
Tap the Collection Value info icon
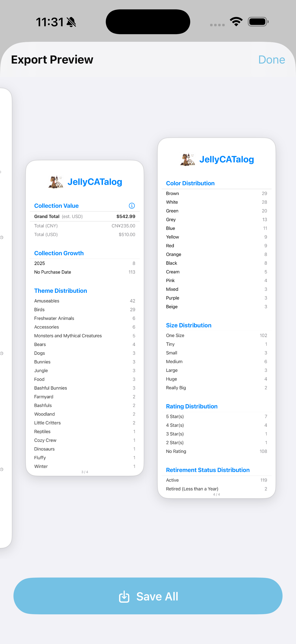(x=132, y=206)
